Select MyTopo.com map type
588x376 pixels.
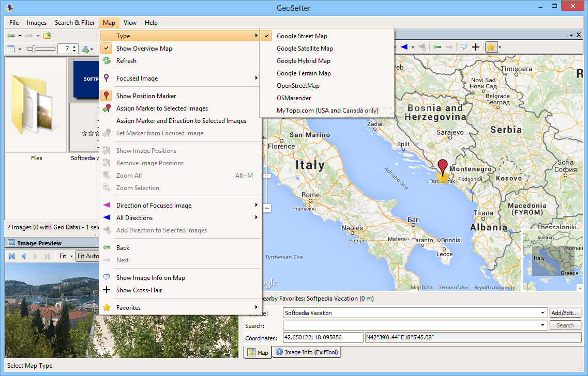(327, 110)
